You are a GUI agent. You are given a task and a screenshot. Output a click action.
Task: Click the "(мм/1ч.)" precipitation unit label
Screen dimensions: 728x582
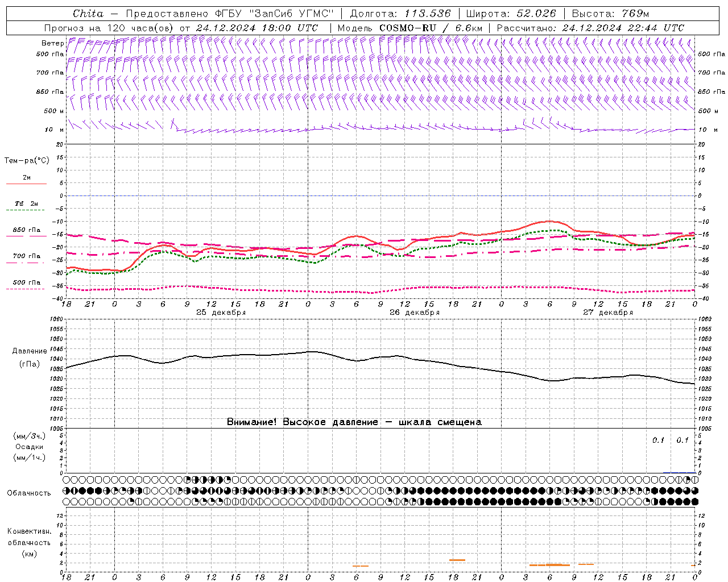click(30, 458)
